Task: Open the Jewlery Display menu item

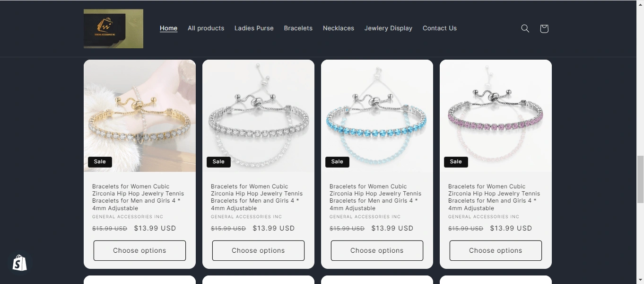Action: tap(388, 28)
